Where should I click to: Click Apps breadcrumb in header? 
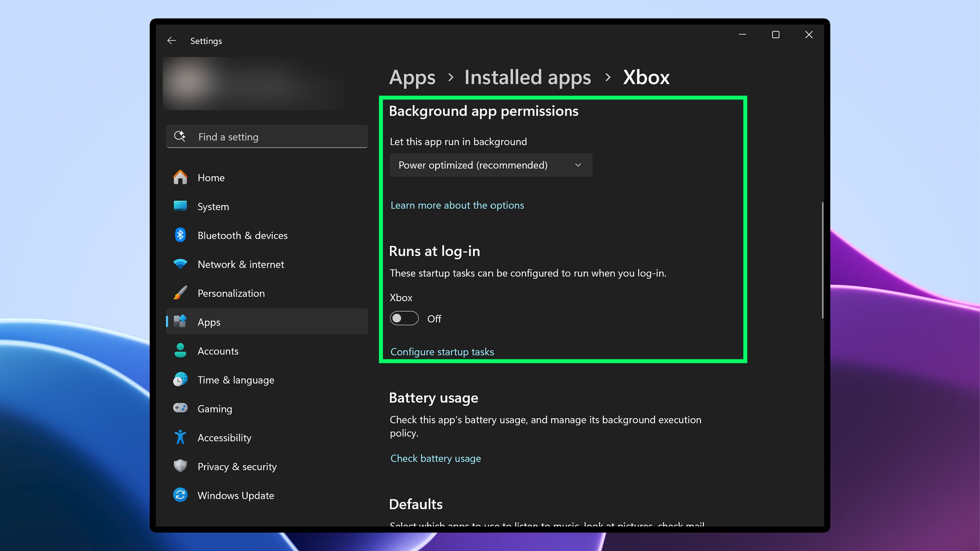pos(412,78)
